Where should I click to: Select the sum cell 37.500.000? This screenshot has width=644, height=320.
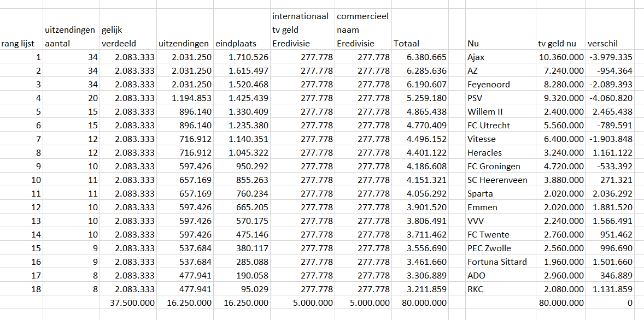click(128, 303)
